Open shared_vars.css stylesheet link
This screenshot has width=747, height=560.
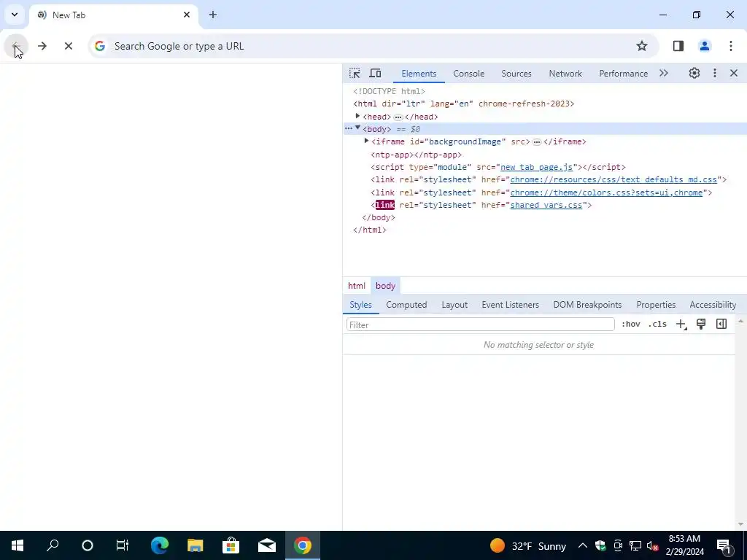point(546,205)
